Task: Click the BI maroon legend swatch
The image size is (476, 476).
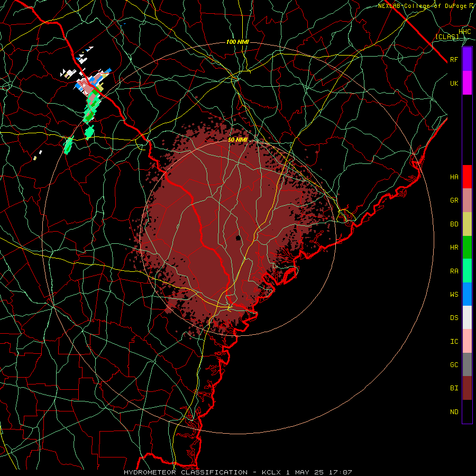Action: point(467,388)
